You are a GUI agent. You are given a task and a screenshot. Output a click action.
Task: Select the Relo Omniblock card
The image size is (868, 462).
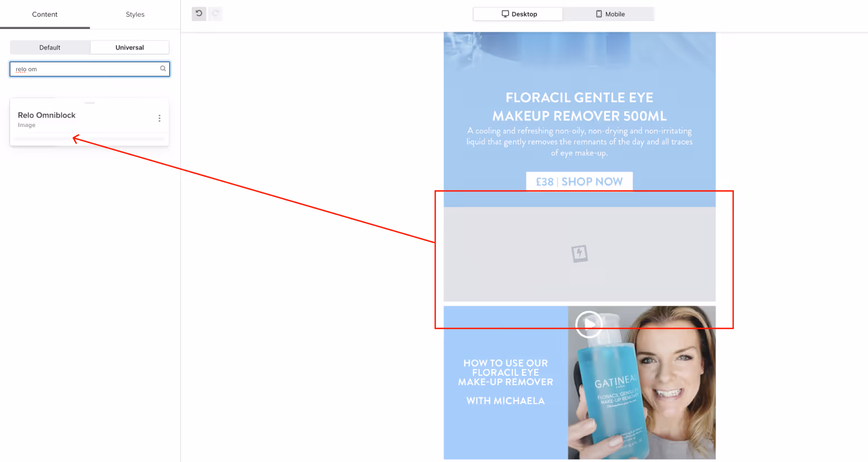click(x=90, y=122)
